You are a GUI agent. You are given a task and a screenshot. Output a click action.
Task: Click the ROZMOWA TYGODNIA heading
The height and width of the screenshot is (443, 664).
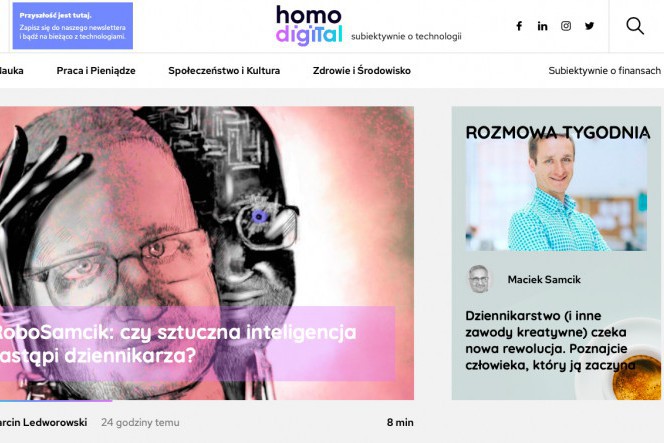tap(558, 133)
